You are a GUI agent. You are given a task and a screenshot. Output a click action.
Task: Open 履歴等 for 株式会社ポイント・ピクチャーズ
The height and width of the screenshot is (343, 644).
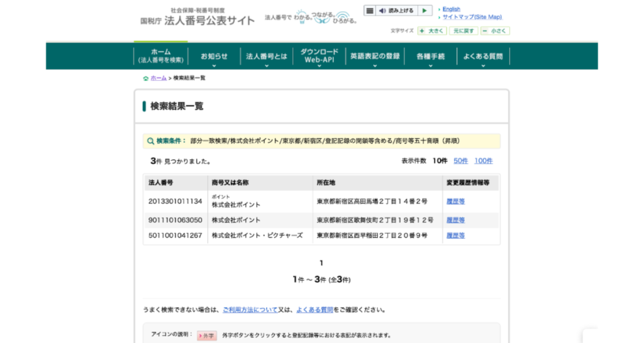(x=455, y=236)
